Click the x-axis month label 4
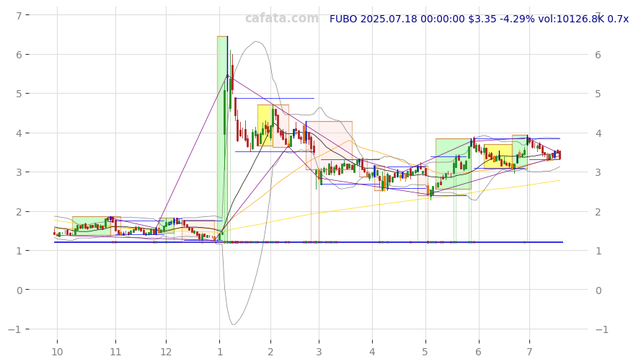The height and width of the screenshot is (364, 636). [372, 352]
